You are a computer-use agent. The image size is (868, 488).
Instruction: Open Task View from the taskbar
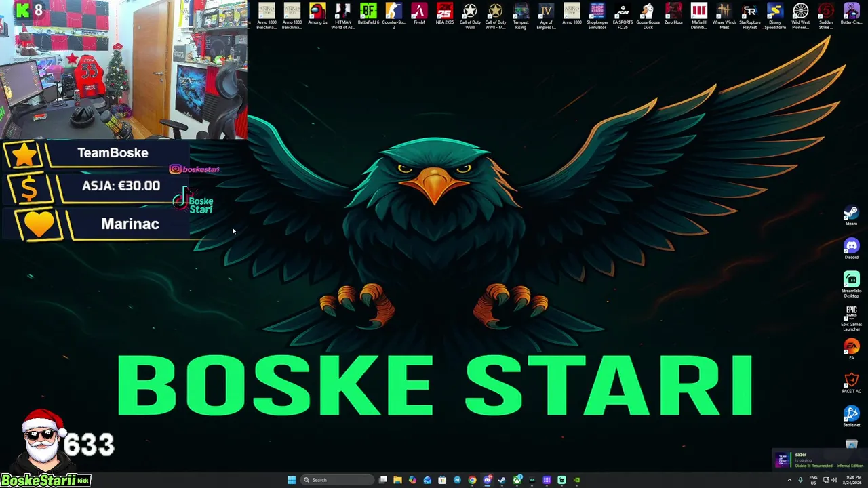pyautogui.click(x=383, y=480)
